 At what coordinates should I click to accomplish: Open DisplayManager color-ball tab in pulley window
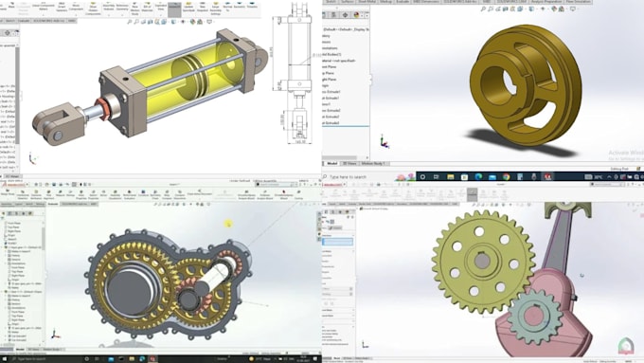[x=356, y=15]
